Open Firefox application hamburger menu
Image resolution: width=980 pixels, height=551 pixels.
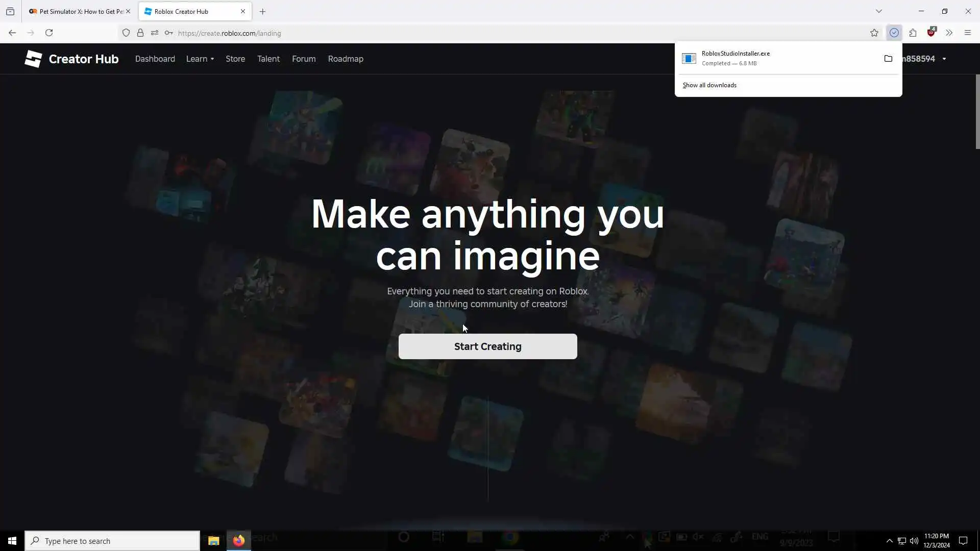click(967, 33)
